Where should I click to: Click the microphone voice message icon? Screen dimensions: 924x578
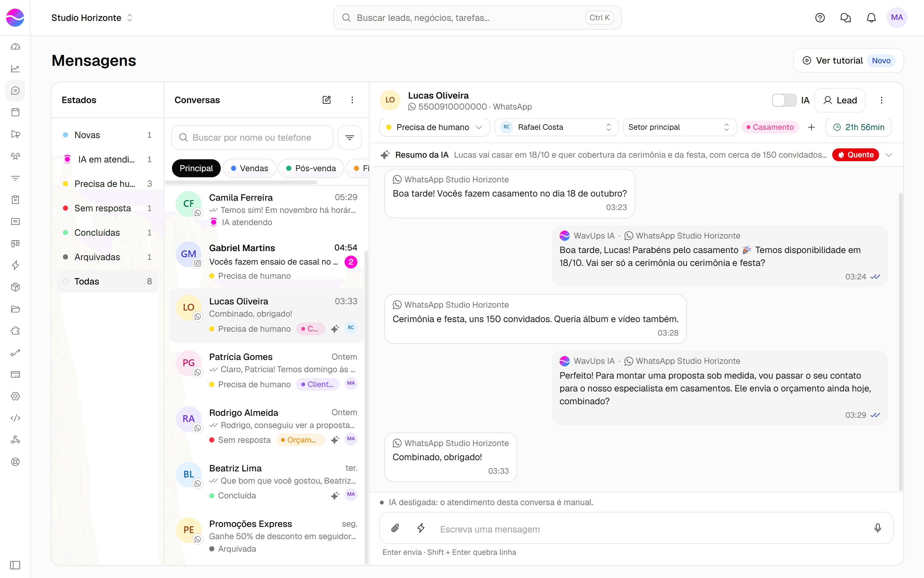tap(877, 528)
